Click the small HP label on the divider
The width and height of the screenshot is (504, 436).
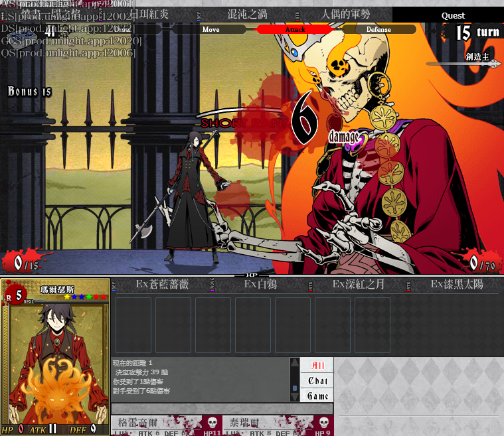tap(252, 275)
